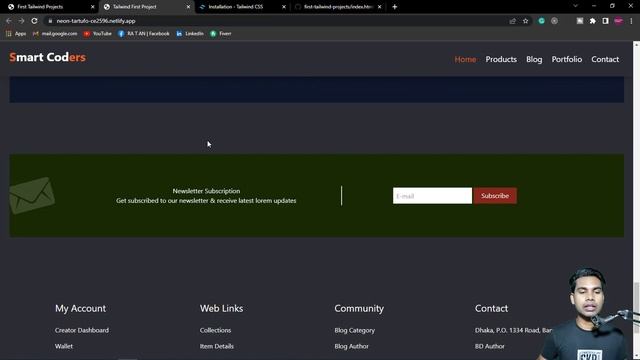Click the tab search dropdown chevron
The image size is (640, 360).
coord(576,6)
